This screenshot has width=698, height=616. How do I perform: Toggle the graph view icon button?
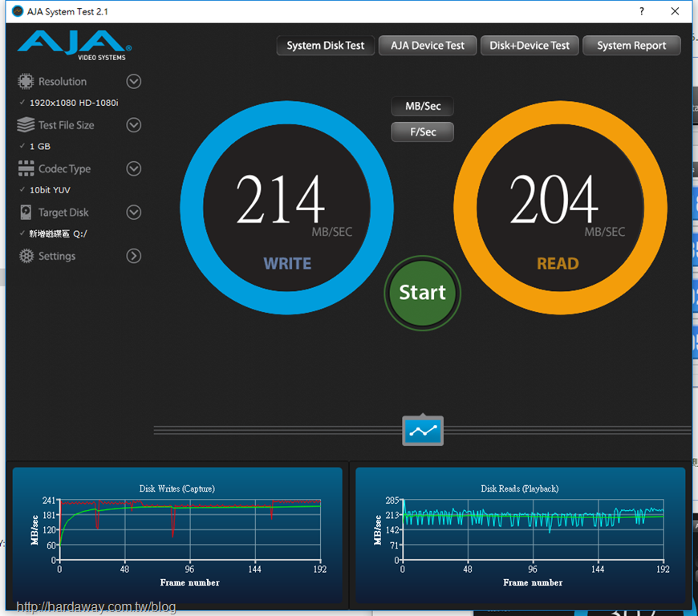tap(423, 431)
